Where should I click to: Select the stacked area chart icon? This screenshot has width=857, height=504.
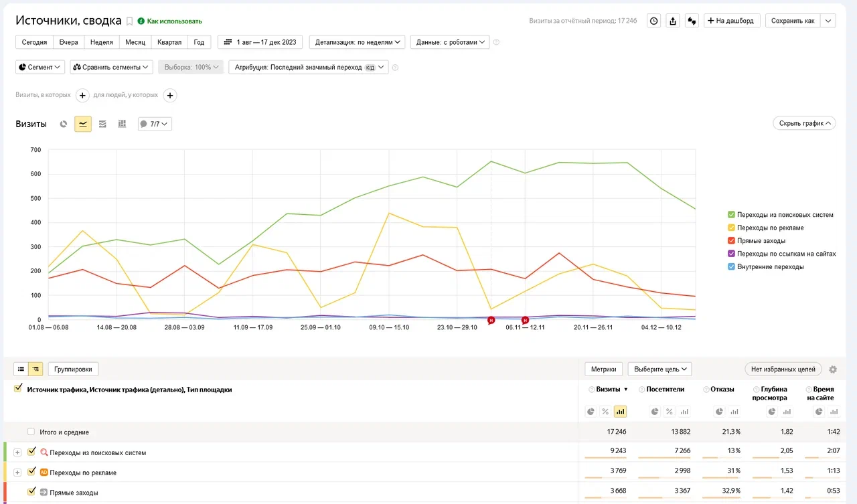tap(102, 124)
